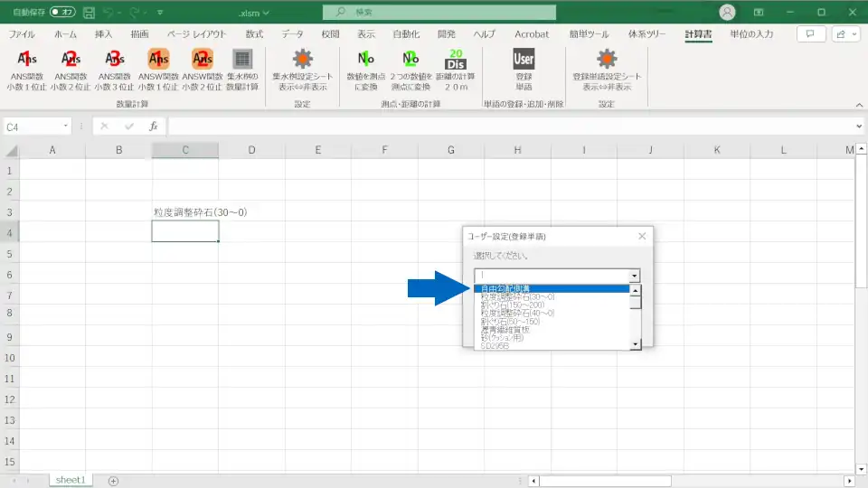Click the redo icon in title bar
Viewport: 868px width, 488px height.
coord(135,12)
